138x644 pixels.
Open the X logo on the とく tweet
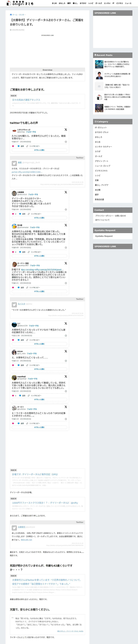coord(66,324)
